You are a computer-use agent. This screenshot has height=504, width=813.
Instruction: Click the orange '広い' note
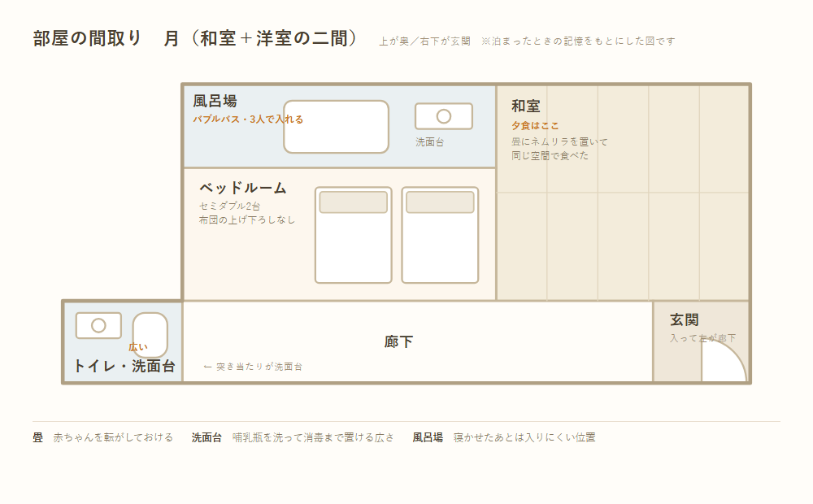138,347
